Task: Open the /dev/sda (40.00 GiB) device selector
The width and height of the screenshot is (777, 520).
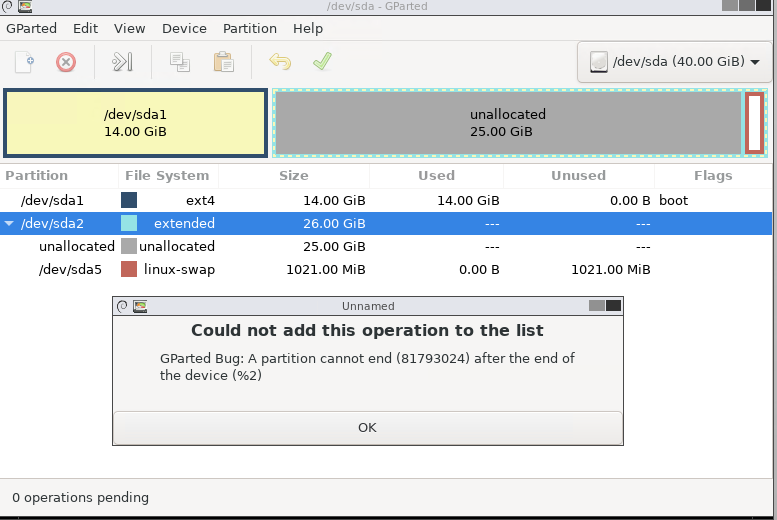Action: click(674, 62)
